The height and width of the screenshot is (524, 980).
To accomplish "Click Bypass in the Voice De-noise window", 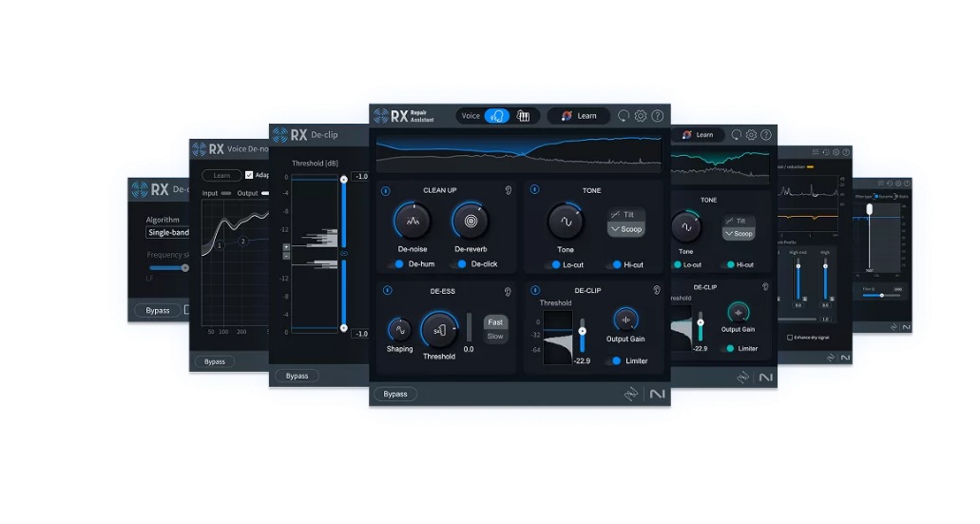I will coord(215,362).
